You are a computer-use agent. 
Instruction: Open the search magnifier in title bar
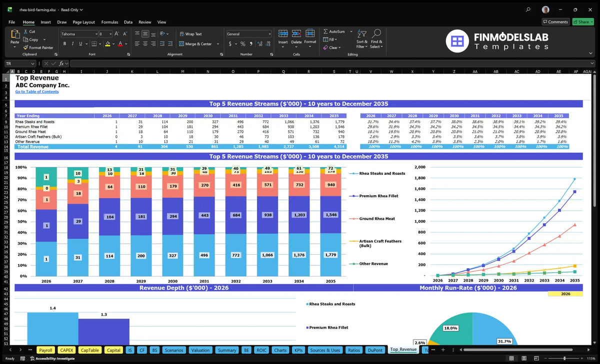(528, 9)
